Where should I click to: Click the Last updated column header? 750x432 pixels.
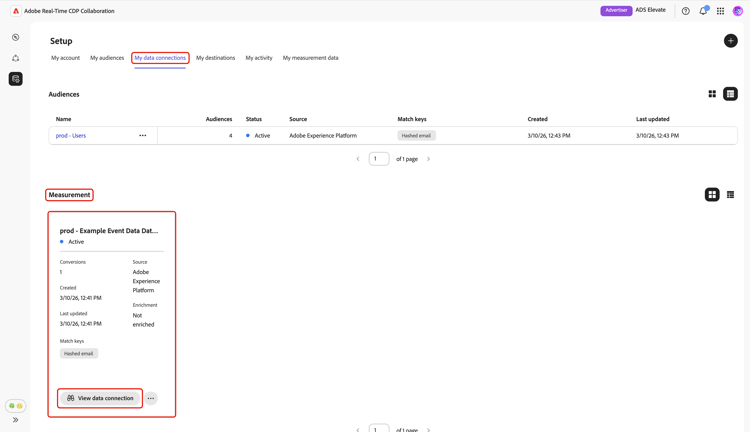click(x=653, y=119)
